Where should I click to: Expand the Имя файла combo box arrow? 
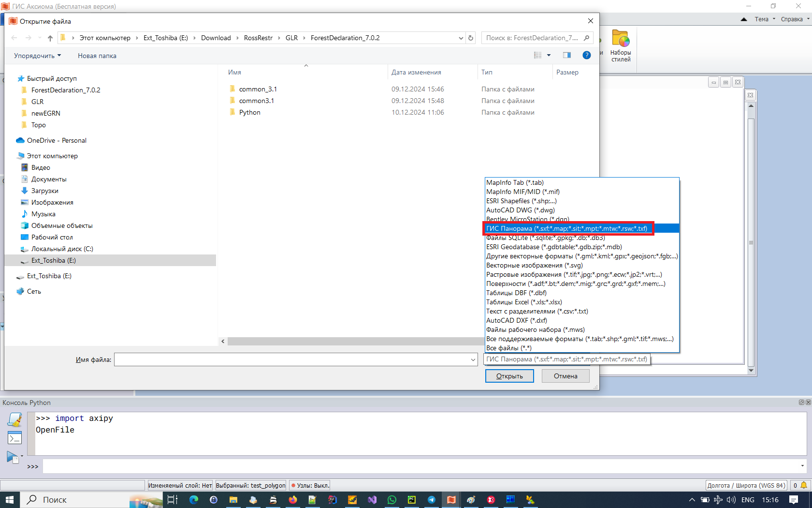click(473, 359)
